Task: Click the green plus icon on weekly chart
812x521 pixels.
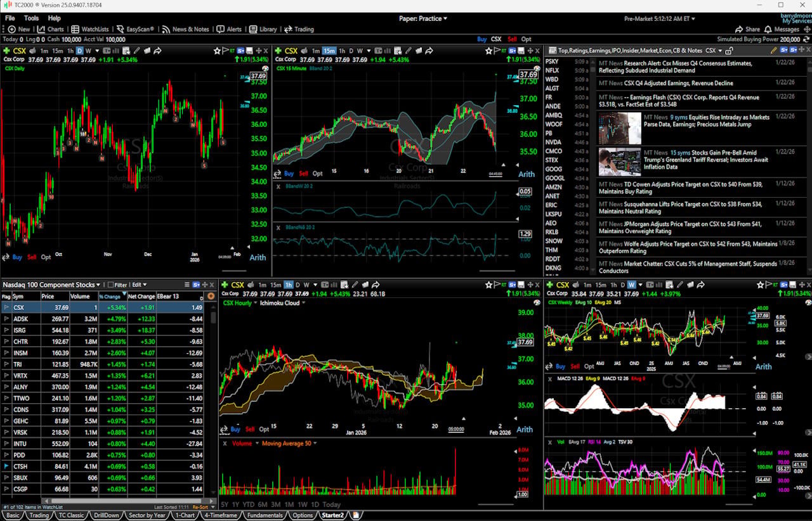Action: 549,285
